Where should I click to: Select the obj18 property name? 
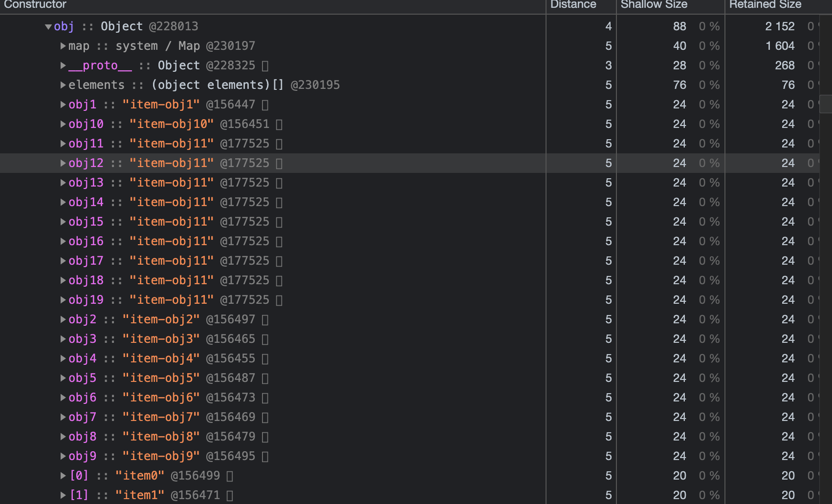click(86, 280)
